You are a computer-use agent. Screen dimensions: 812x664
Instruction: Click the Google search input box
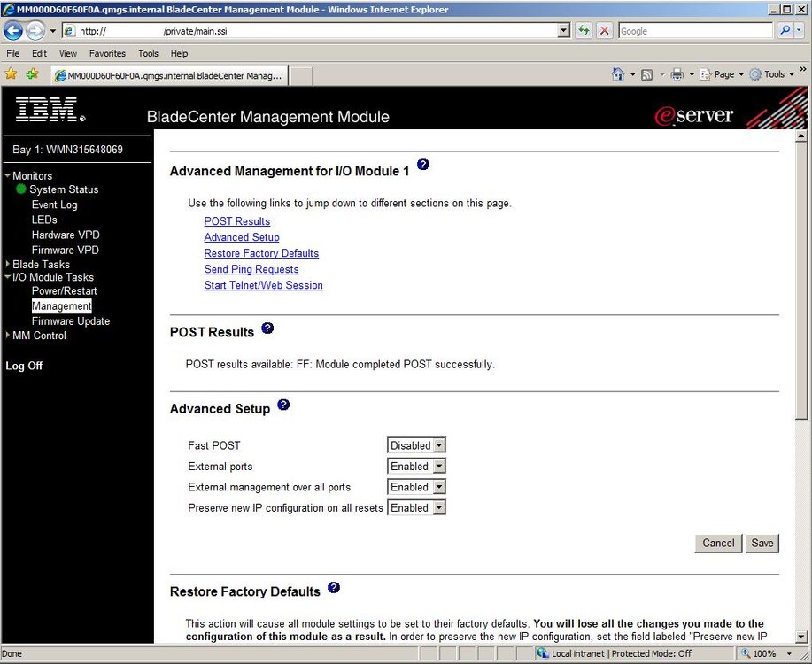coord(695,31)
